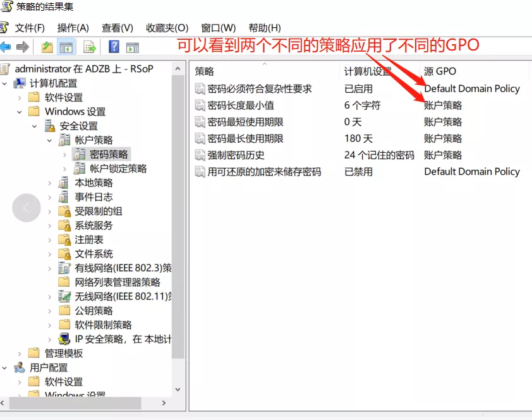
Task: Expand the 本地策略 tree node
Action: 50,183
